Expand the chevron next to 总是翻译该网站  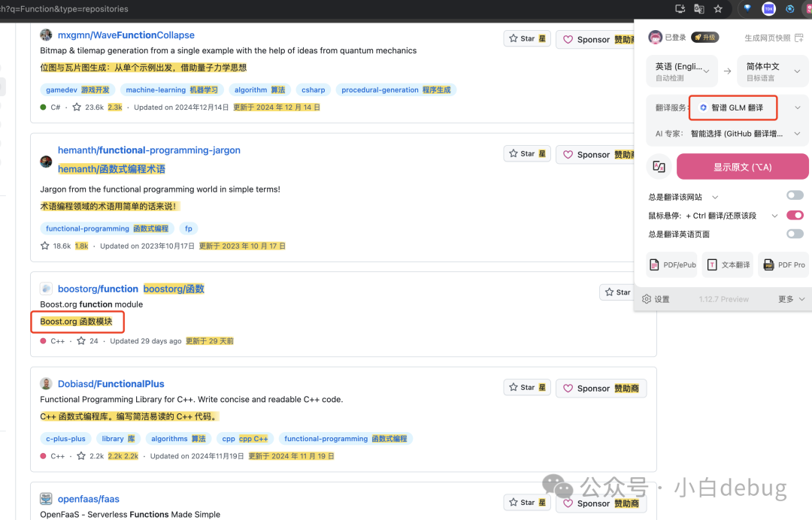[715, 197]
